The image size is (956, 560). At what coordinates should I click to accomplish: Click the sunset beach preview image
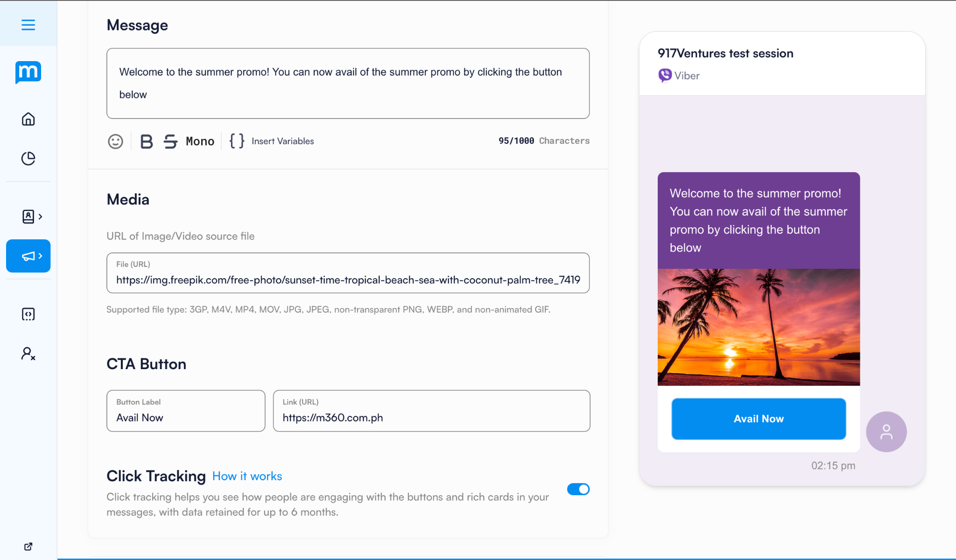[759, 327]
